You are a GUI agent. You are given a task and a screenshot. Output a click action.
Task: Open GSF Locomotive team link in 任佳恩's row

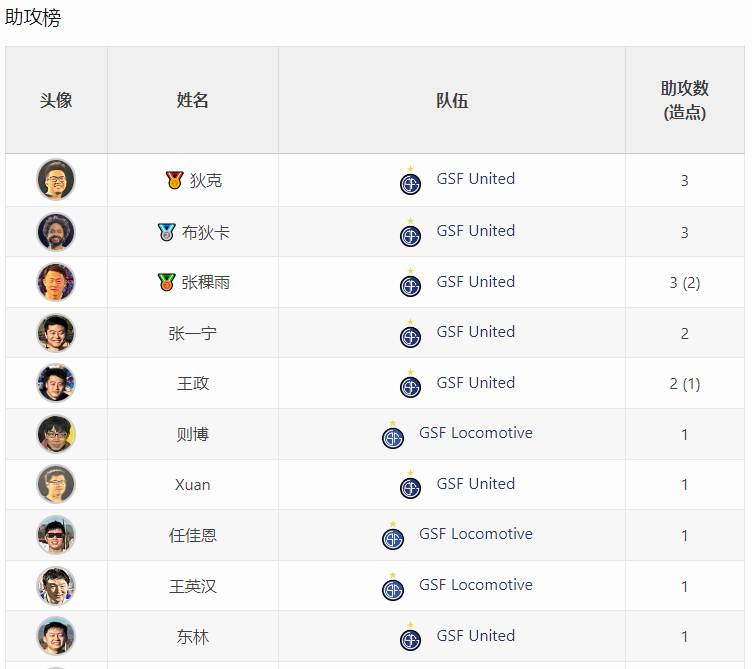(x=476, y=534)
